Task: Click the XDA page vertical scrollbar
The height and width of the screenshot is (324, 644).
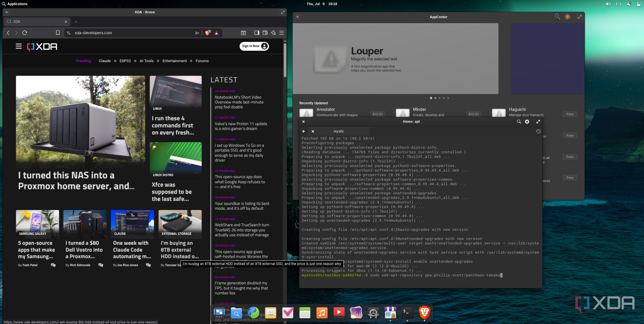Action: [285, 60]
